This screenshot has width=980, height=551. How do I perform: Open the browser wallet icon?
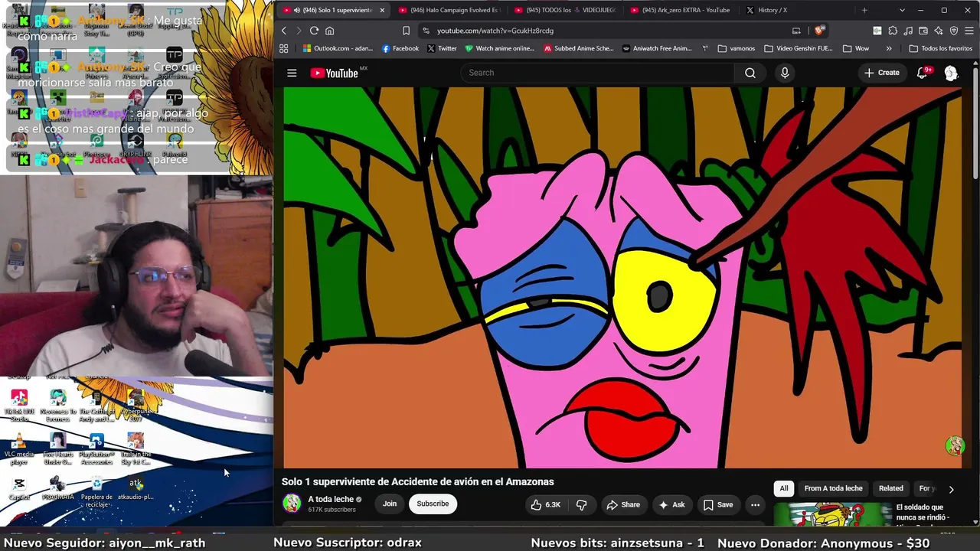click(923, 31)
